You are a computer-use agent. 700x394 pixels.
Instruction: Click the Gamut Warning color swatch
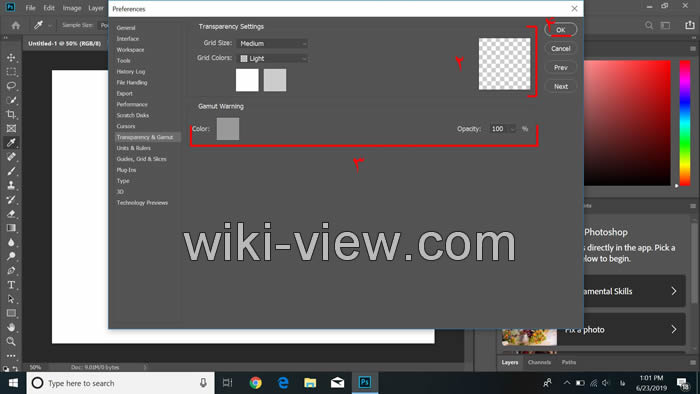228,129
